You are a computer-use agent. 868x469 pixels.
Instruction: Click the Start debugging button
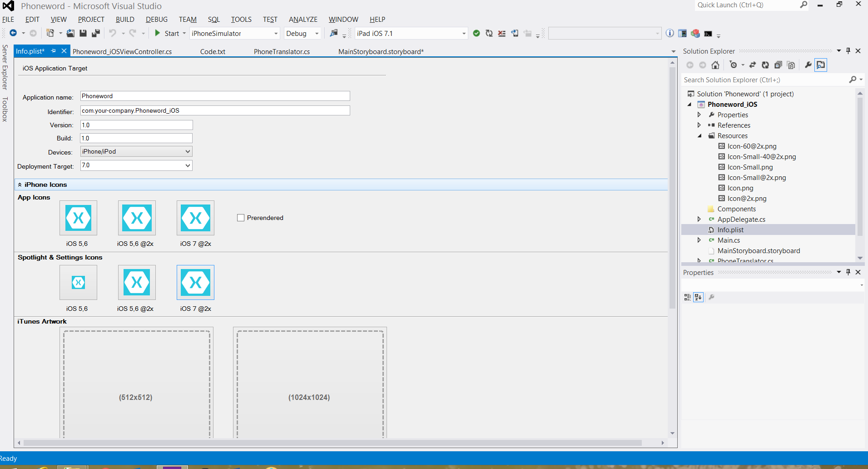pos(167,33)
